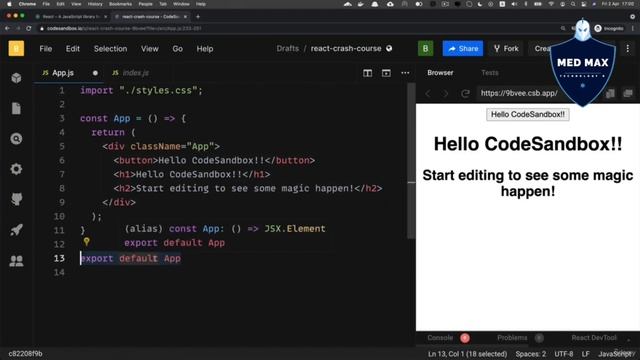
Task: Click Hello CodeSandbox!! preview button
Action: click(x=528, y=114)
